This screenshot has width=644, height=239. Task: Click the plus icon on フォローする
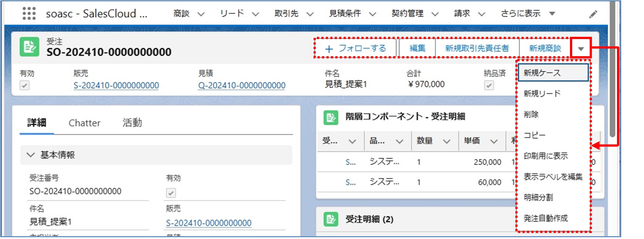click(x=329, y=49)
